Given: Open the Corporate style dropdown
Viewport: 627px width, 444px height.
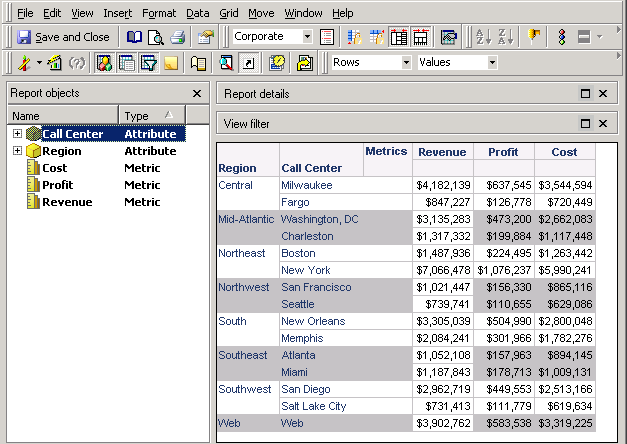Looking at the screenshot, I should [x=307, y=37].
